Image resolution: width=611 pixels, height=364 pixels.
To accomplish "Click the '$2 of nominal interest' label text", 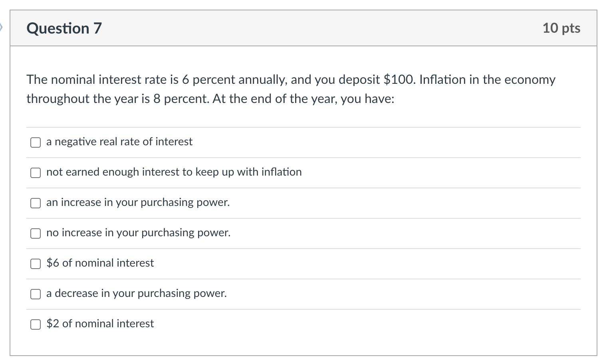I will (x=100, y=324).
